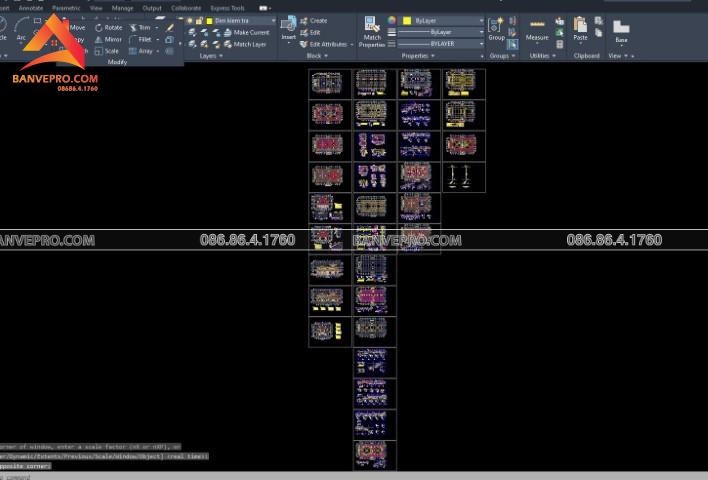
Task: Click the object color wheel icon
Action: pyautogui.click(x=392, y=20)
